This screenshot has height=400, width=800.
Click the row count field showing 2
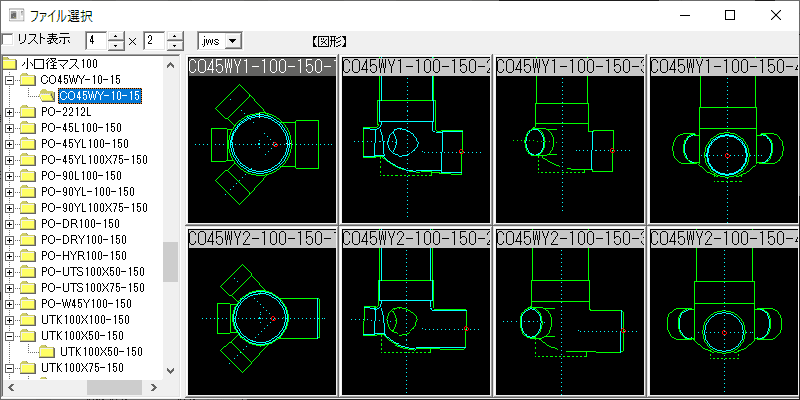154,41
